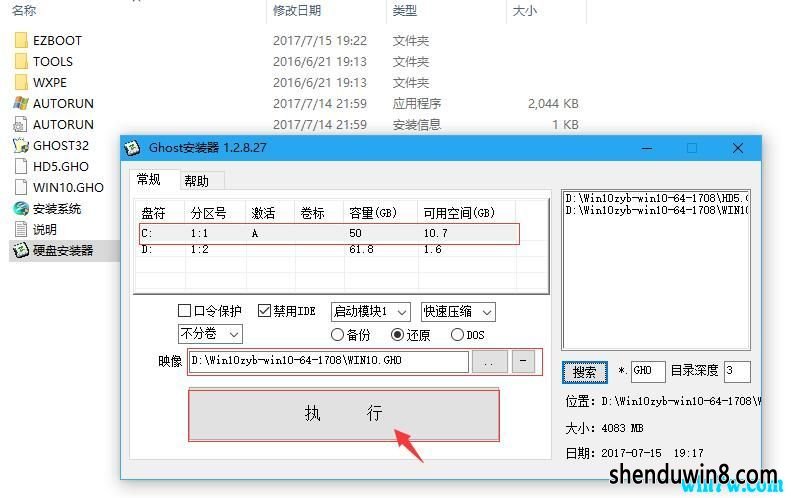Uncheck the 禁用IDE checkbox
791x498 pixels.
pyautogui.click(x=264, y=310)
